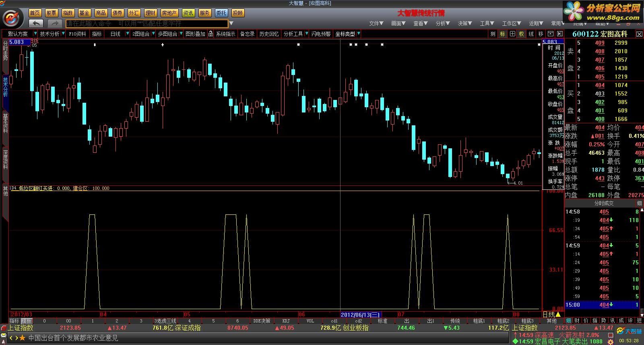Click the 细 button in 分时成交 header
644x345 pixels.
click(639, 204)
